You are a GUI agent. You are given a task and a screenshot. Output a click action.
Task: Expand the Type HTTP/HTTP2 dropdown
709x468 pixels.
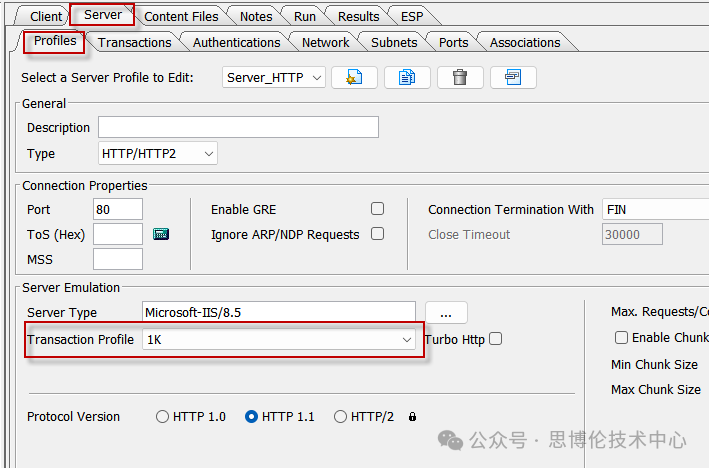[x=158, y=153]
